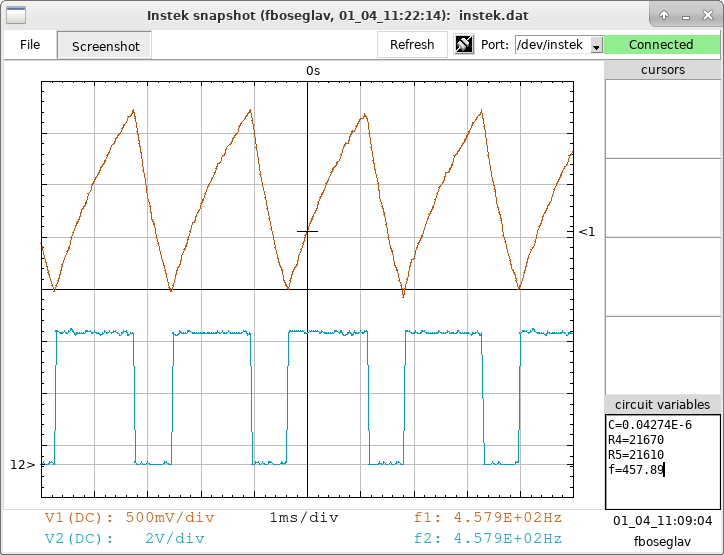
Task: Click the port scan icon beside Port
Action: tap(464, 45)
